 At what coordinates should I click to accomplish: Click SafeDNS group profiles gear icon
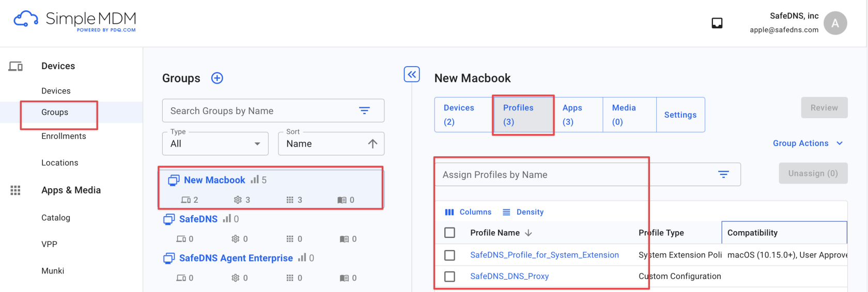(235, 239)
